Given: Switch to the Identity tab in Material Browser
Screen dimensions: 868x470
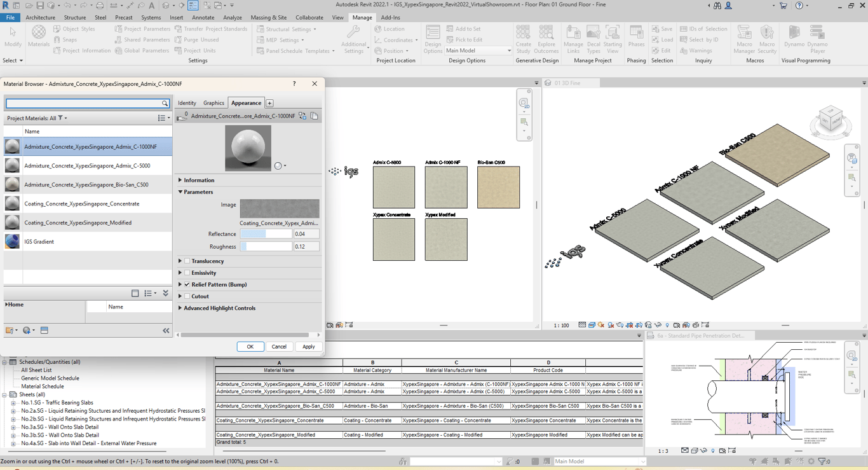Looking at the screenshot, I should [x=187, y=102].
